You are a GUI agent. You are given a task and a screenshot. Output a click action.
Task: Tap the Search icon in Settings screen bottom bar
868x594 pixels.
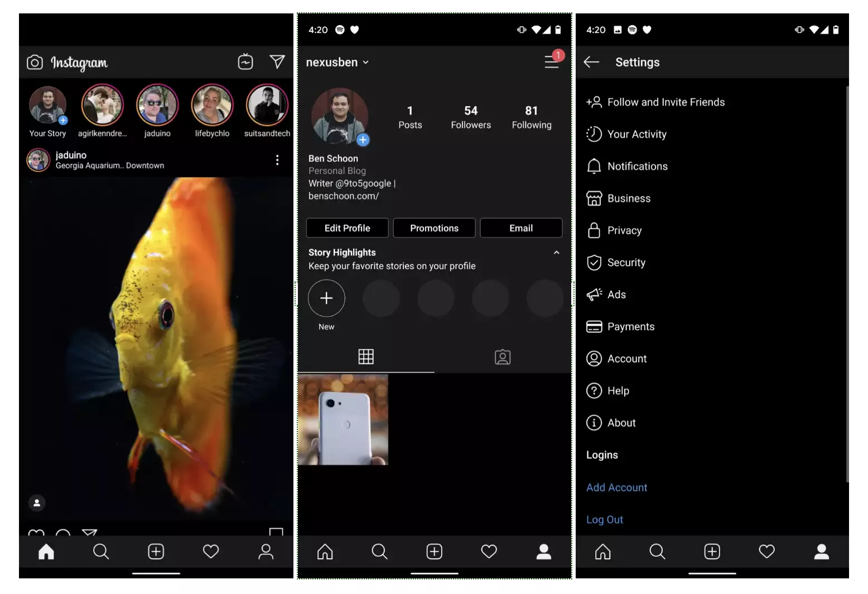657,552
